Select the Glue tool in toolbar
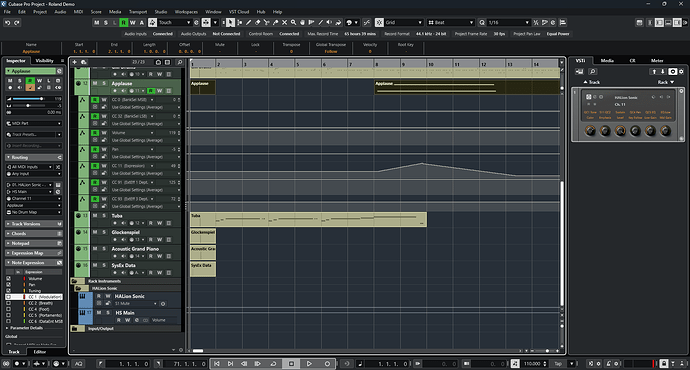The image size is (690, 370). coord(275,22)
